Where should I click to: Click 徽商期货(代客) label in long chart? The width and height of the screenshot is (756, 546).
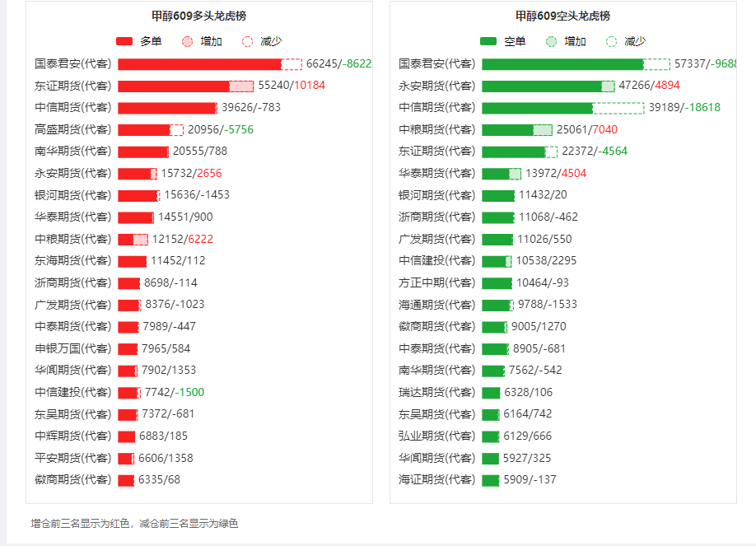pyautogui.click(x=72, y=479)
